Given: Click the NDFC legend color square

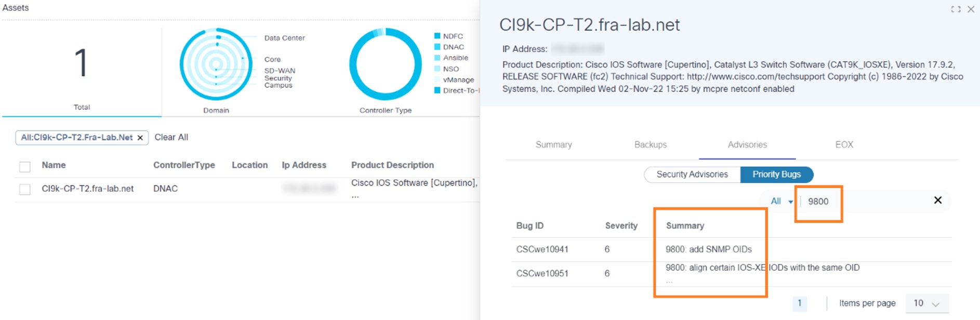Looking at the screenshot, I should click(437, 36).
